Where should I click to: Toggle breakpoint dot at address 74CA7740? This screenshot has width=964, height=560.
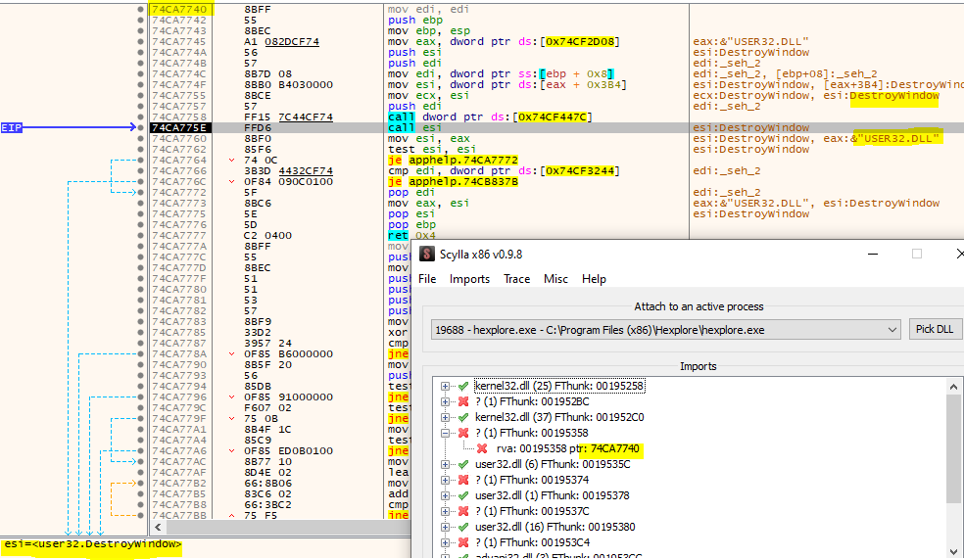tap(141, 10)
